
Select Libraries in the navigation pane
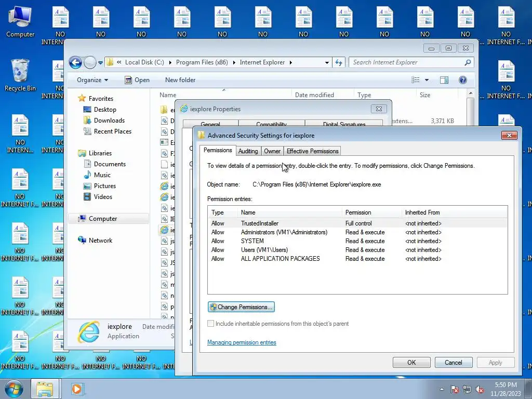[x=95, y=153]
